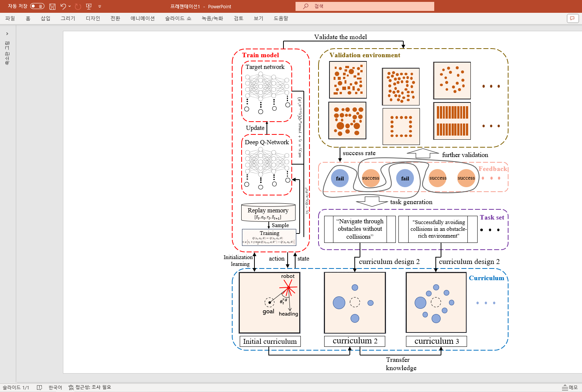Open the 애니메이션 tab
Image resolution: width=582 pixels, height=392 pixels.
[142, 18]
